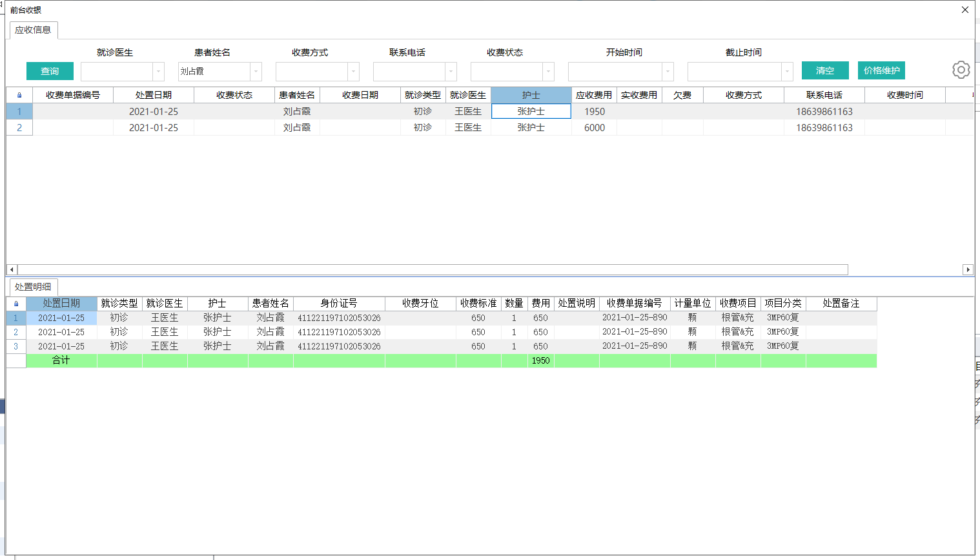Open the 收费方式 dropdown list
This screenshot has height=560, width=980.
353,71
